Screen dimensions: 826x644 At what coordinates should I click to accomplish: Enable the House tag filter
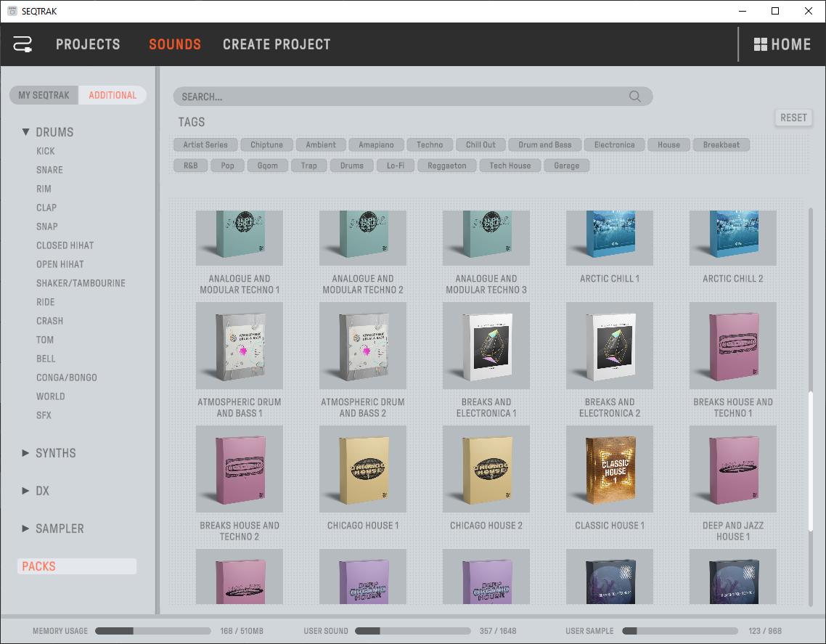pyautogui.click(x=668, y=145)
